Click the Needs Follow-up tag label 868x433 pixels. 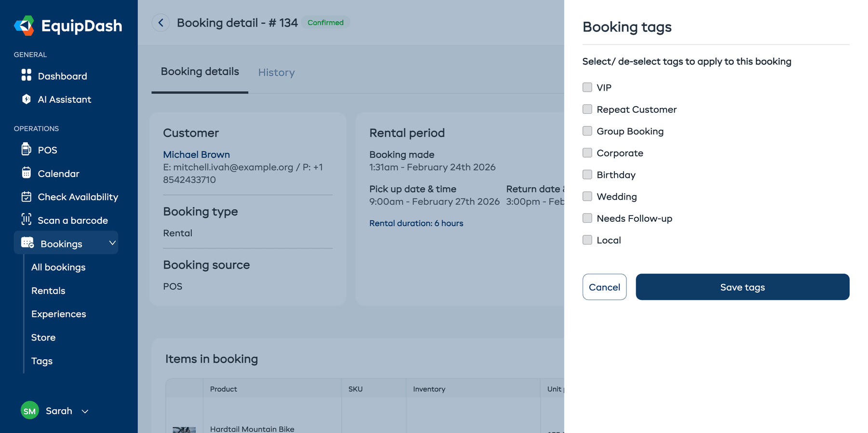pyautogui.click(x=634, y=218)
